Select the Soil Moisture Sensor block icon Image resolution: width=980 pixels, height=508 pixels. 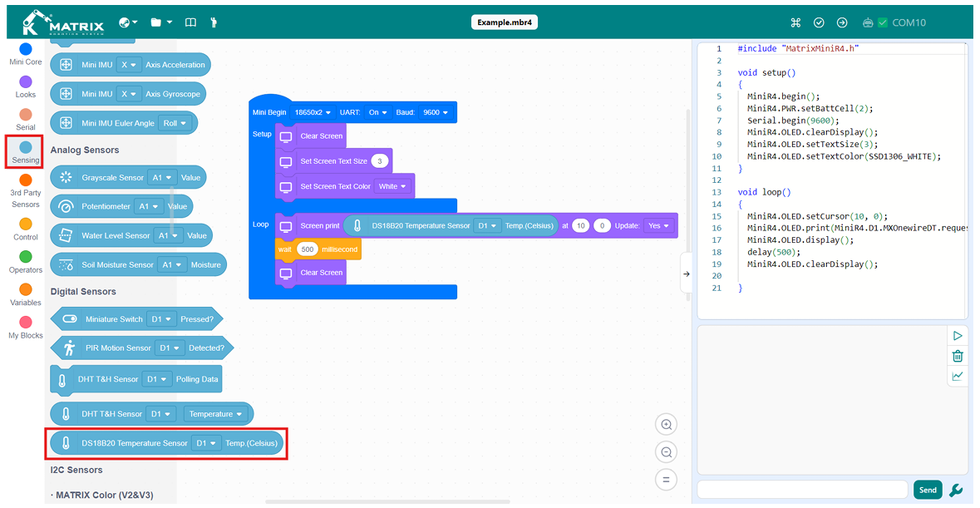pyautogui.click(x=66, y=265)
